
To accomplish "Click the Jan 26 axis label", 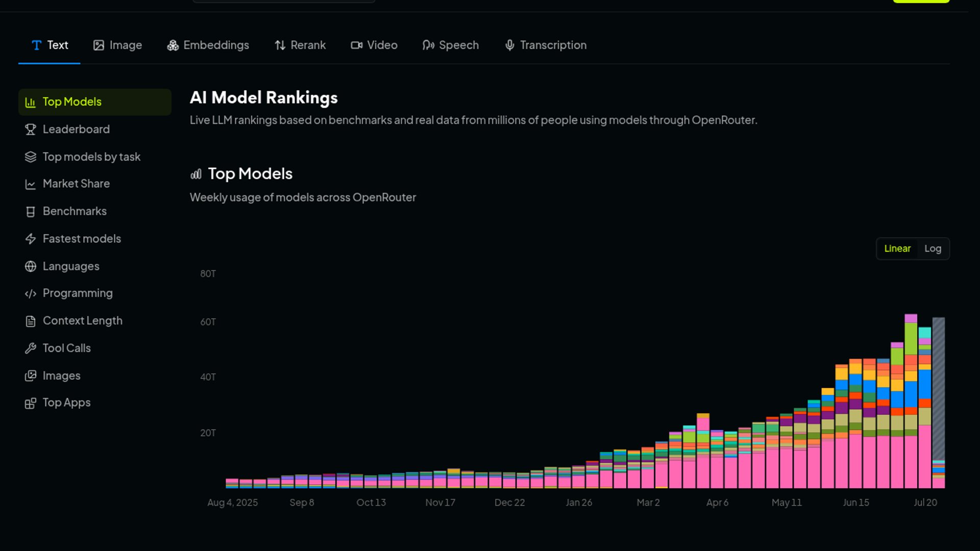I will click(579, 503).
